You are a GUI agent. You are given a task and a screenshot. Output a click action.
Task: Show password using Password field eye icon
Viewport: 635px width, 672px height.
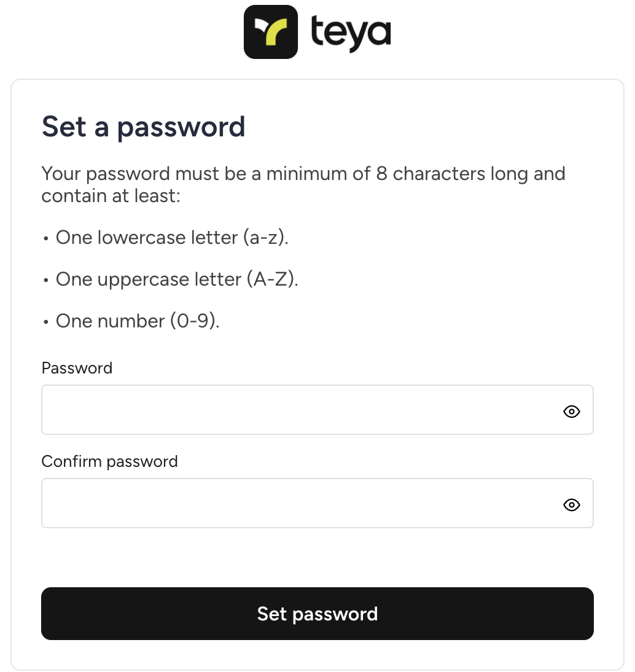coord(571,412)
